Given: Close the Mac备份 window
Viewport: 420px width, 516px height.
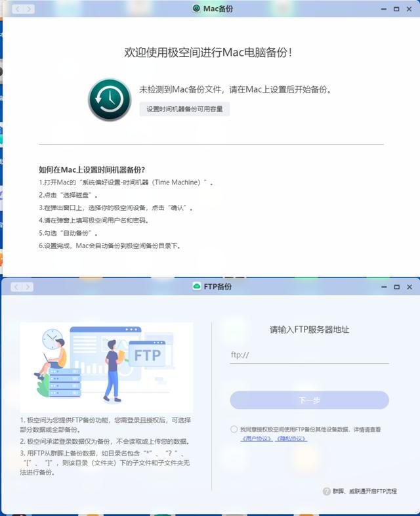Looking at the screenshot, I should (x=409, y=9).
